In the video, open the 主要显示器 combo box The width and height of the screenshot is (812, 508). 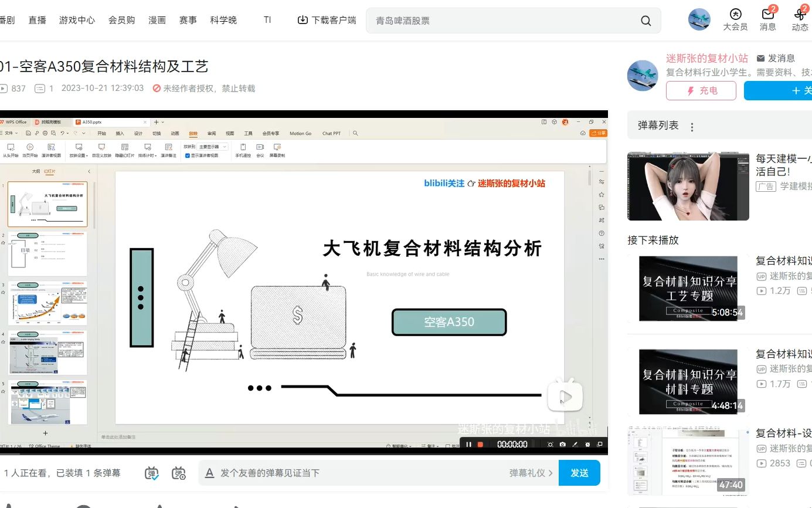point(213,147)
